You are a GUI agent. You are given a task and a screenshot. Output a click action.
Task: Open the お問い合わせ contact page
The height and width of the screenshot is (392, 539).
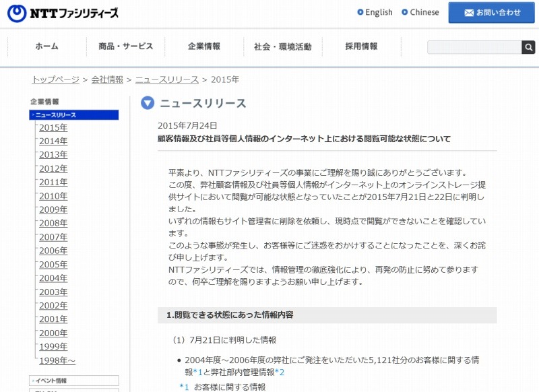point(492,13)
